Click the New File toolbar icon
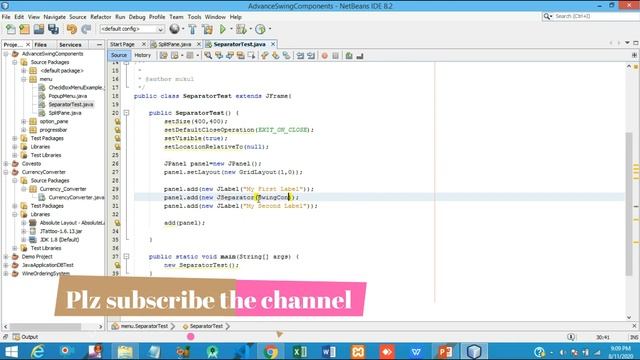 click(11, 29)
